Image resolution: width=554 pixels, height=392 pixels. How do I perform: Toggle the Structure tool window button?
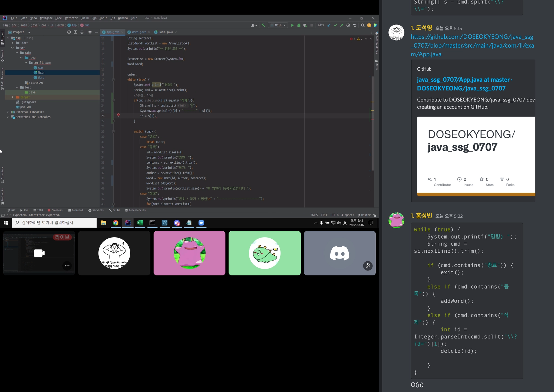(x=2, y=175)
